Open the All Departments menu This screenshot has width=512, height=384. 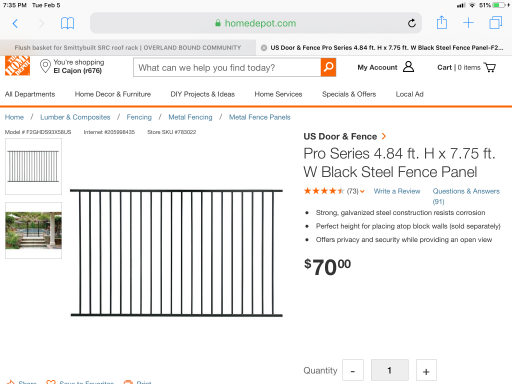tap(30, 94)
